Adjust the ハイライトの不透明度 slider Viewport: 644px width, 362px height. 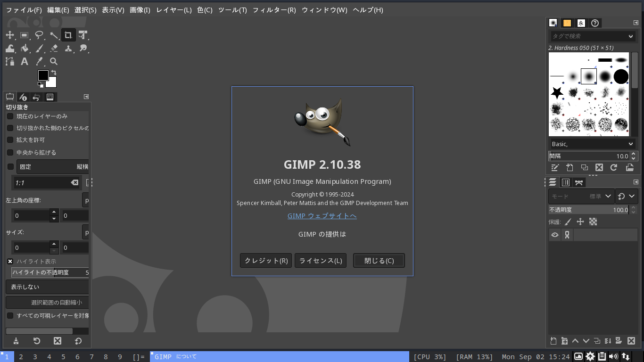tap(50, 272)
